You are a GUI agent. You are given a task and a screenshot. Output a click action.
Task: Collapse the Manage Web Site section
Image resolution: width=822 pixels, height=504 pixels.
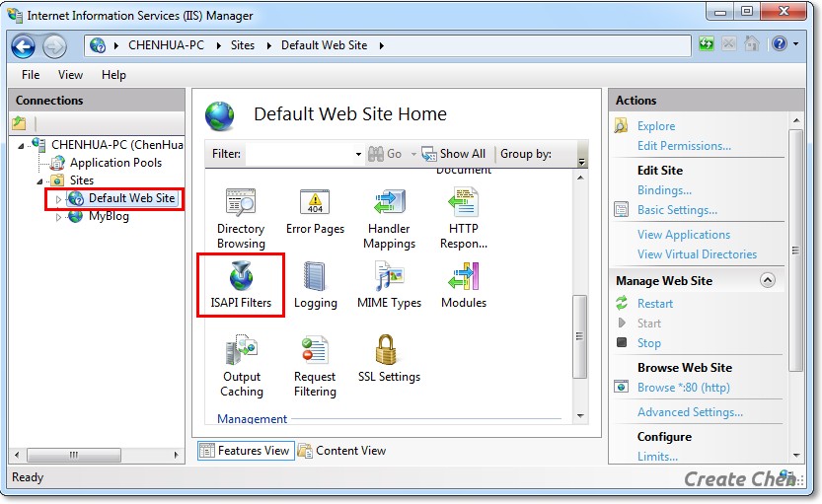[x=768, y=280]
